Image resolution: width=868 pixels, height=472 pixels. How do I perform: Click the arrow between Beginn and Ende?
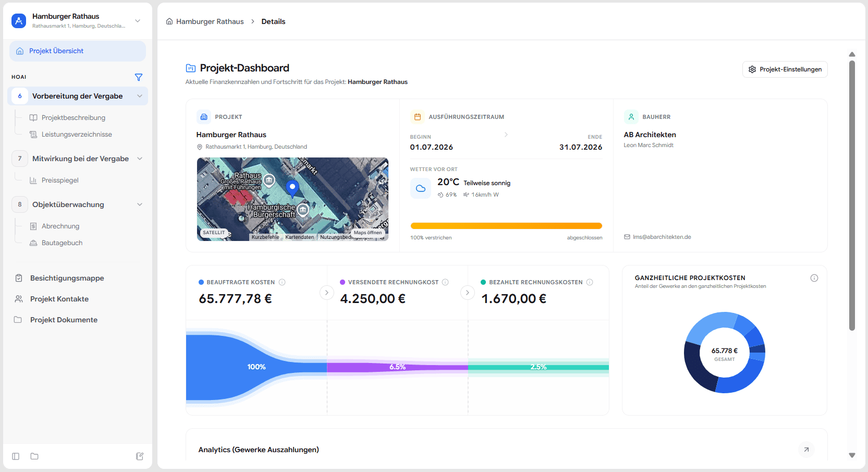[506, 135]
